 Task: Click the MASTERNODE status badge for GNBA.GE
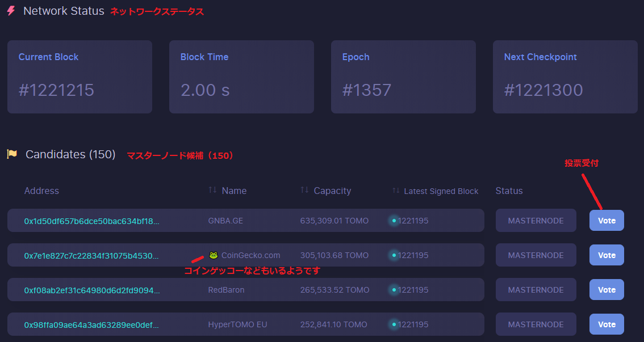pyautogui.click(x=536, y=221)
